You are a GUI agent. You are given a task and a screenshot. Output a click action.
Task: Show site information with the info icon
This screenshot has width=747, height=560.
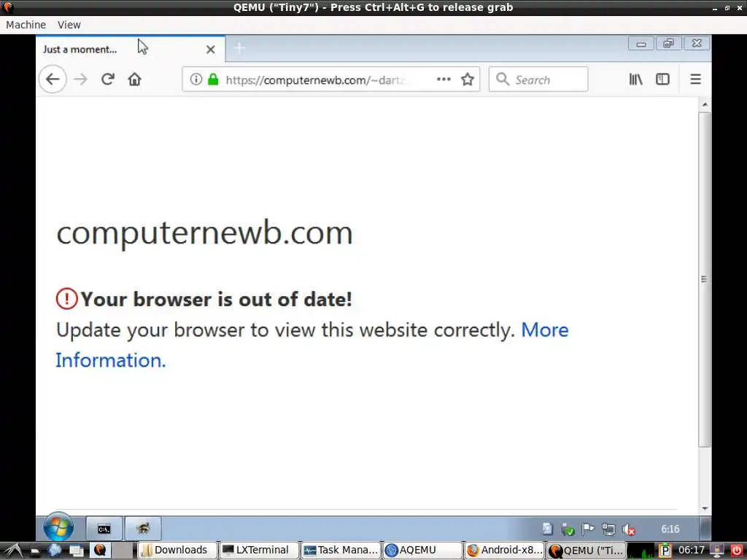[196, 79]
